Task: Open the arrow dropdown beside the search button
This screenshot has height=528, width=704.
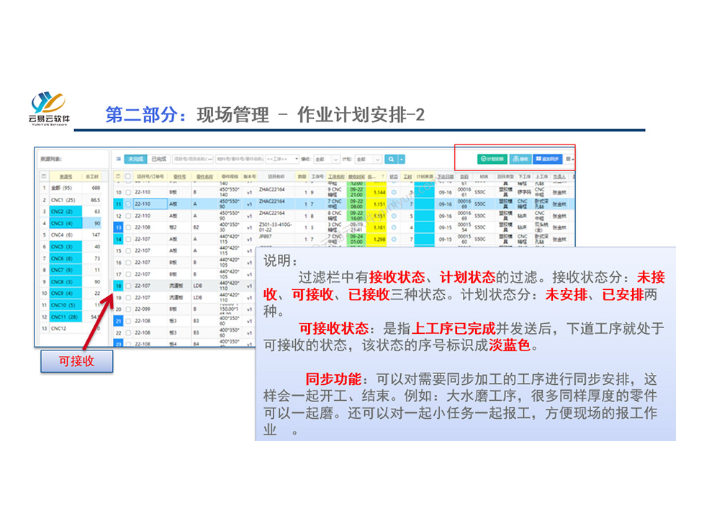Action: 401,159
